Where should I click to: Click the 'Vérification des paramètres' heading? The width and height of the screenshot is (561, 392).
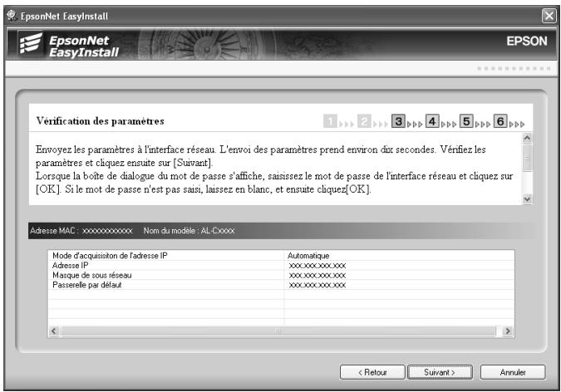101,121
